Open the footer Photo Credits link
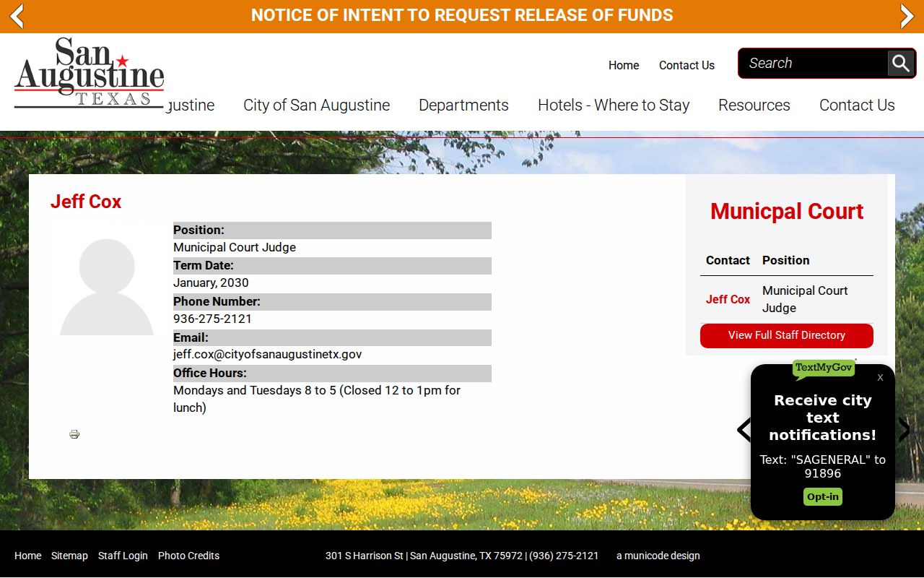 point(188,556)
